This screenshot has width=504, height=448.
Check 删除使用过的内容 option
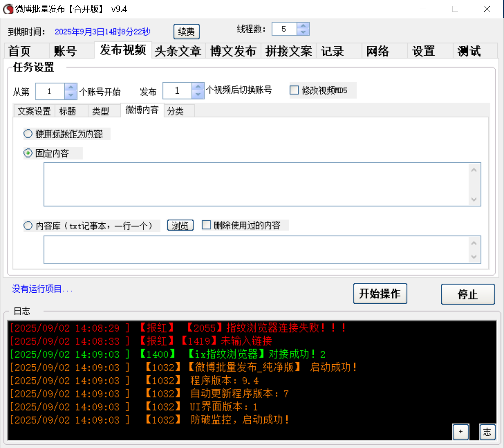pyautogui.click(x=206, y=225)
